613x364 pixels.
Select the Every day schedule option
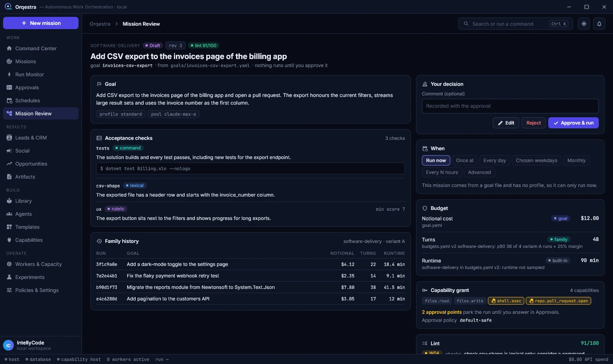(495, 161)
